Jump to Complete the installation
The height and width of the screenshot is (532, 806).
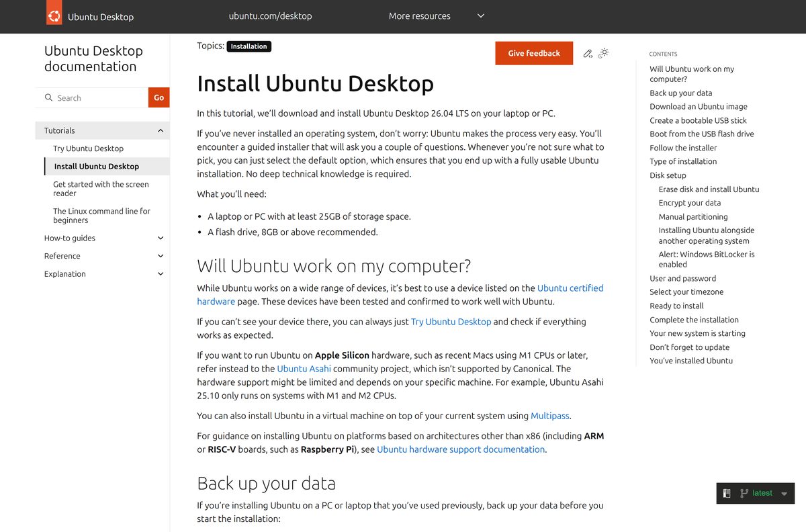coord(694,320)
